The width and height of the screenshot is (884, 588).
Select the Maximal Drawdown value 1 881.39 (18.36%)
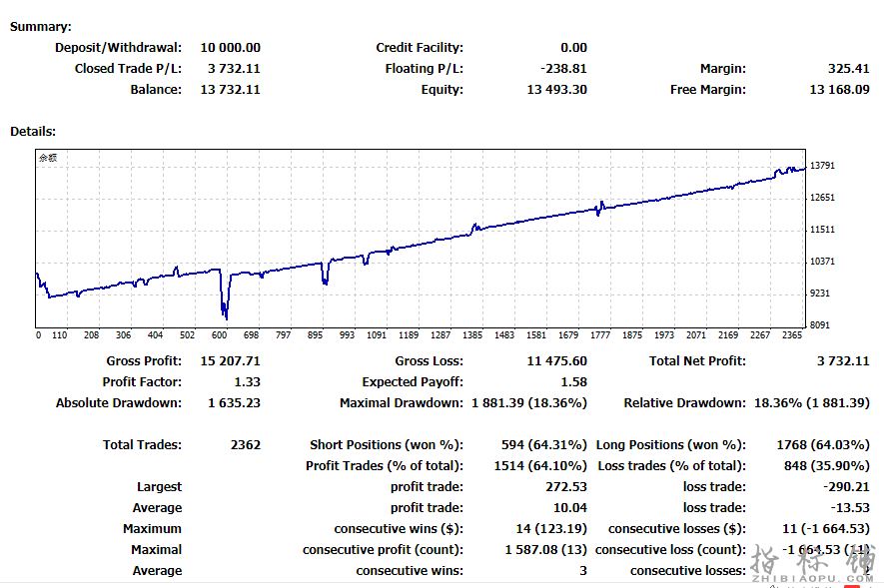point(528,402)
